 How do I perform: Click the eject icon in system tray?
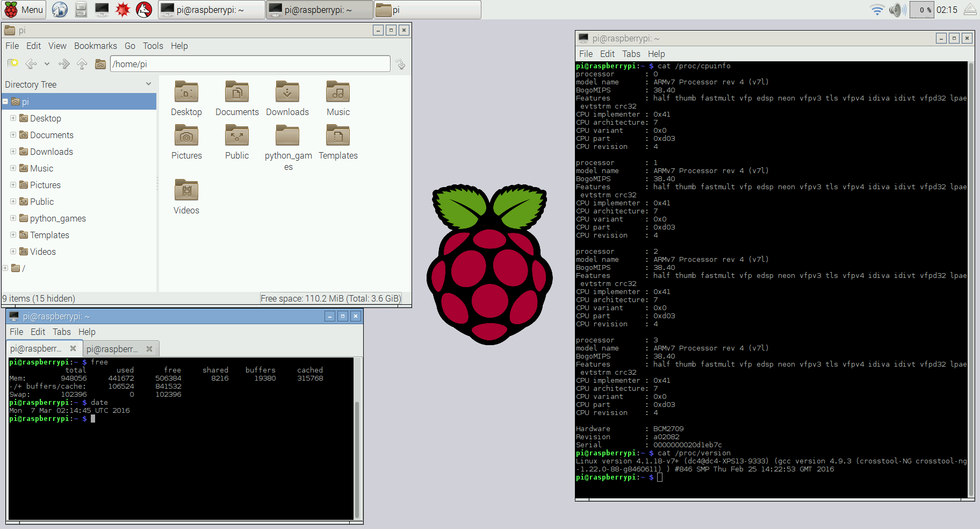click(970, 10)
